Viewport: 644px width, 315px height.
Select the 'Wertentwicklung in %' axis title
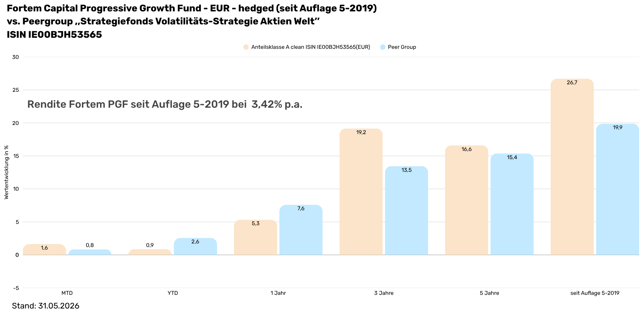tap(6, 172)
